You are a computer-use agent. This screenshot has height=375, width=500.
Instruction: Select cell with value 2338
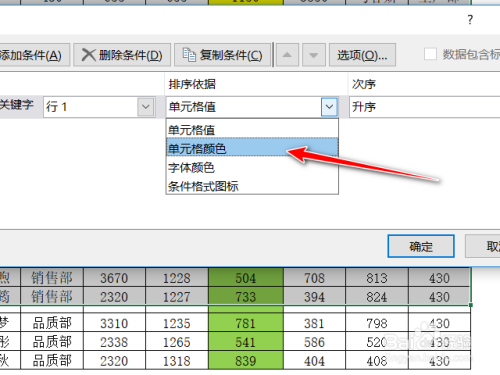(114, 341)
